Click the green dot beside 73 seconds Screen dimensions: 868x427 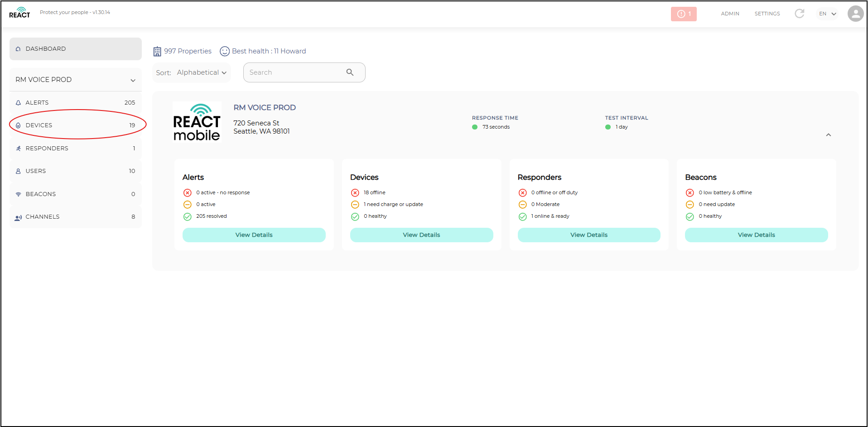pyautogui.click(x=475, y=127)
